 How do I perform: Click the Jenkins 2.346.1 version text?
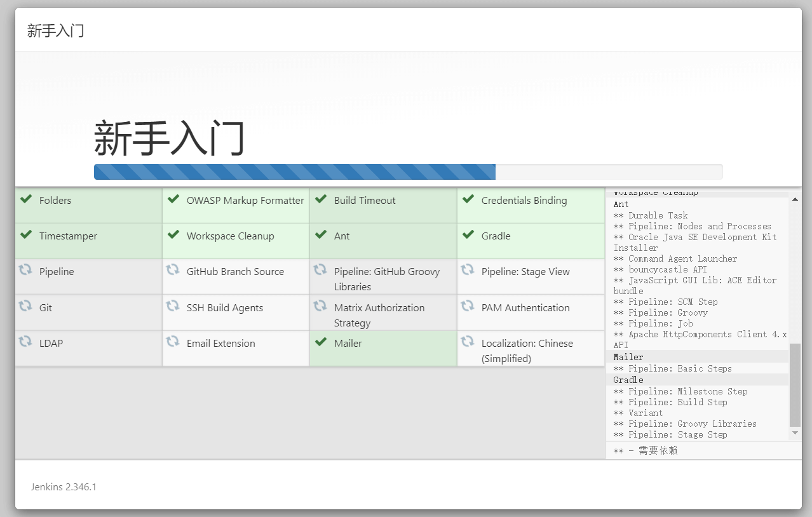pyautogui.click(x=64, y=487)
